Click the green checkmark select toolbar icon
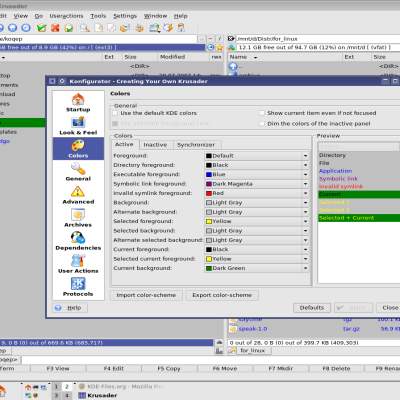Image resolution: width=400 pixels, height=400 pixels. coord(42,28)
